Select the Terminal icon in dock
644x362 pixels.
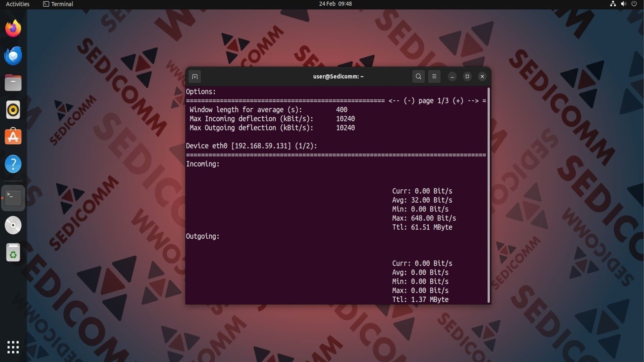click(13, 198)
